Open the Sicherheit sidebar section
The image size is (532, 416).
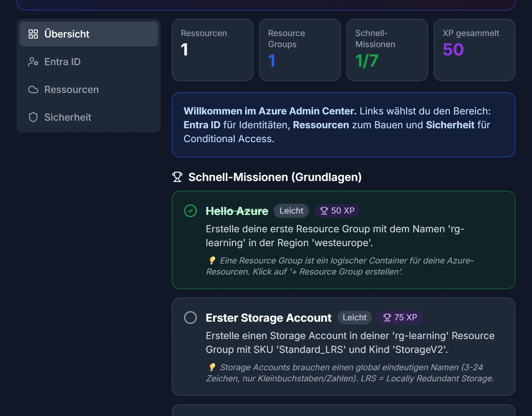click(89, 117)
